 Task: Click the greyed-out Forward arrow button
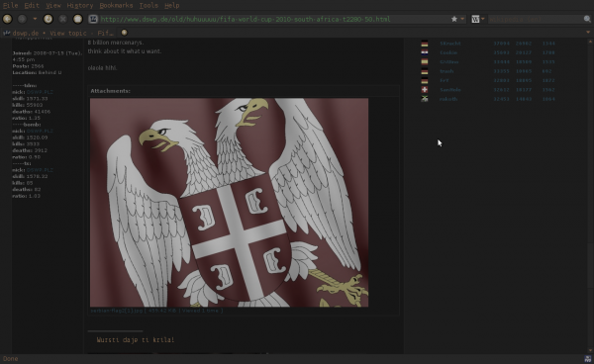coord(23,19)
